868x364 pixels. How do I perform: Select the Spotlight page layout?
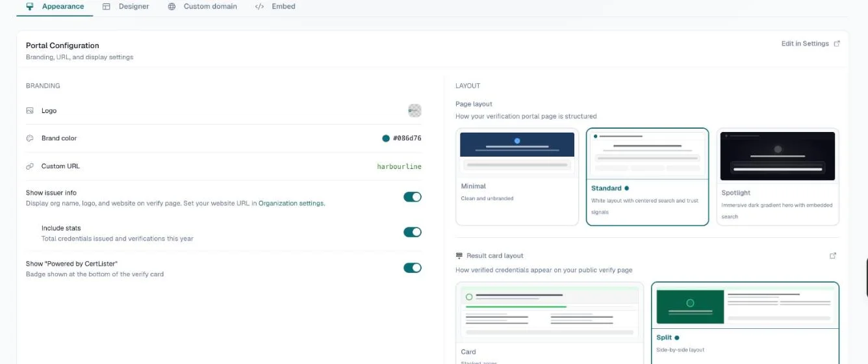click(x=778, y=177)
